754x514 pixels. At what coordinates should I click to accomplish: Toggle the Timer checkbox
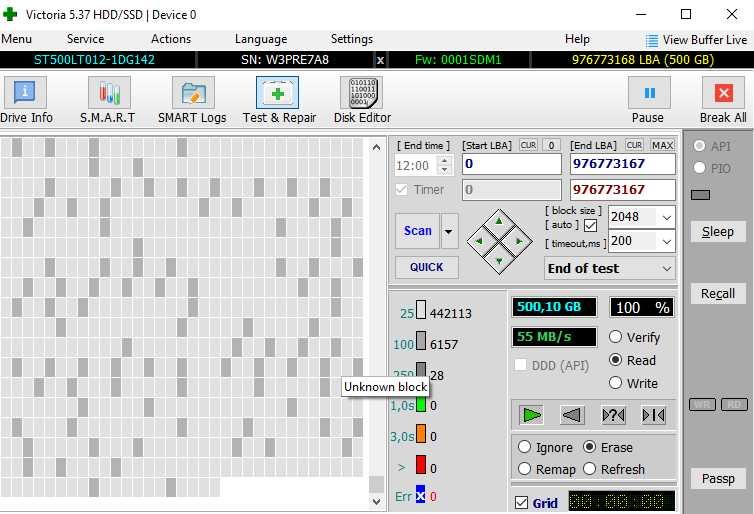401,189
